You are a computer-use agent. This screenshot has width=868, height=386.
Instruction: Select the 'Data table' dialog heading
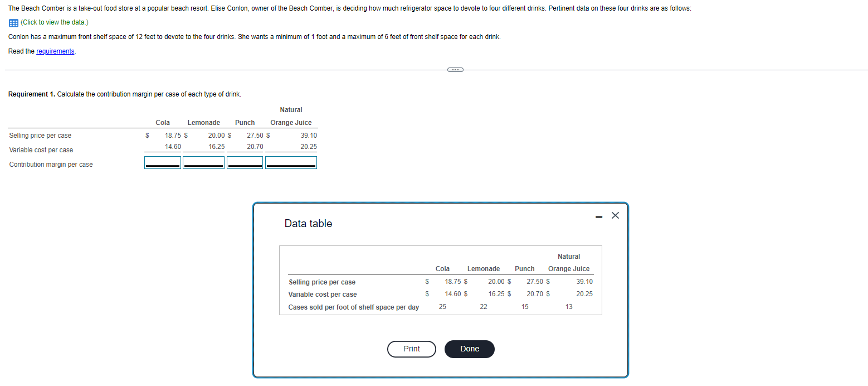pos(308,223)
